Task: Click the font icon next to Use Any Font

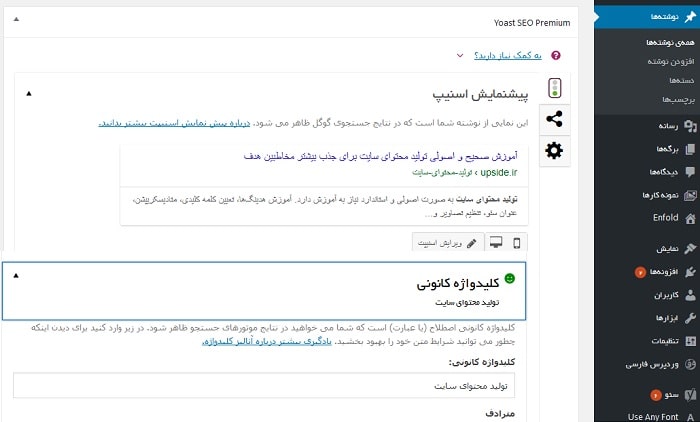Action: (690, 417)
